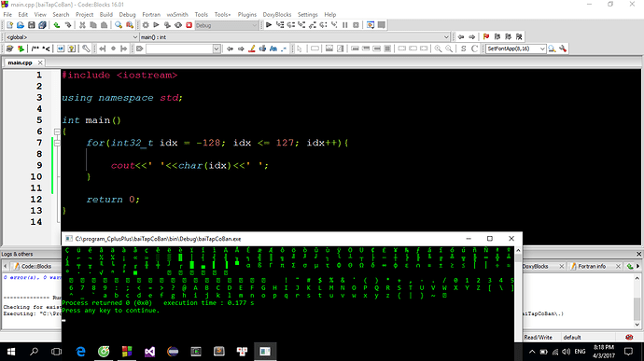Open the <global> scope dropdown
This screenshot has height=361, width=644.
click(x=72, y=37)
